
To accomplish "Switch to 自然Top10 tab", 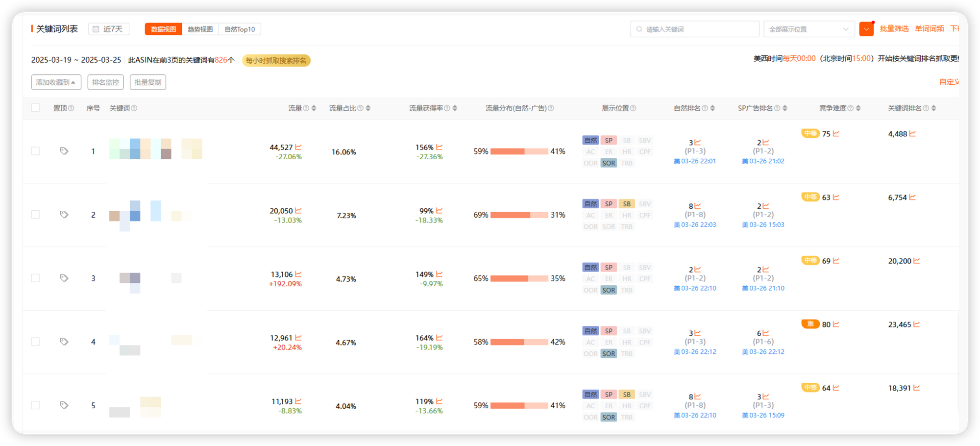I will (x=240, y=29).
